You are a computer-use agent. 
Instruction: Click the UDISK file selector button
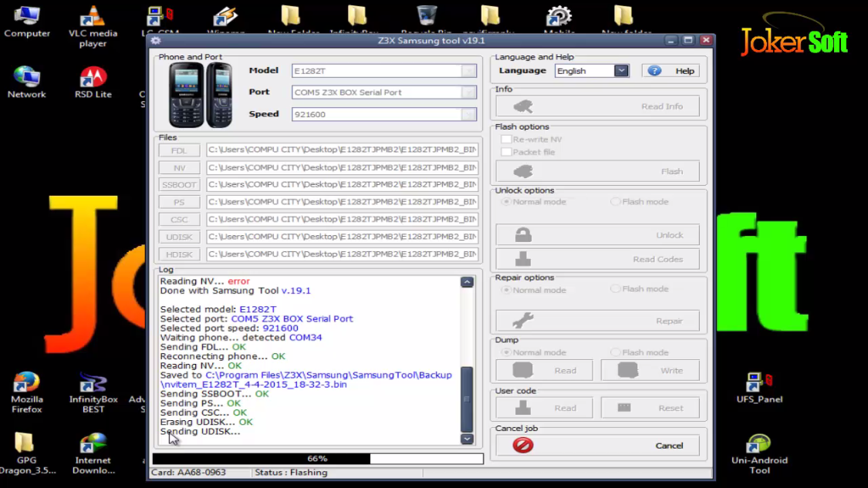tap(179, 237)
